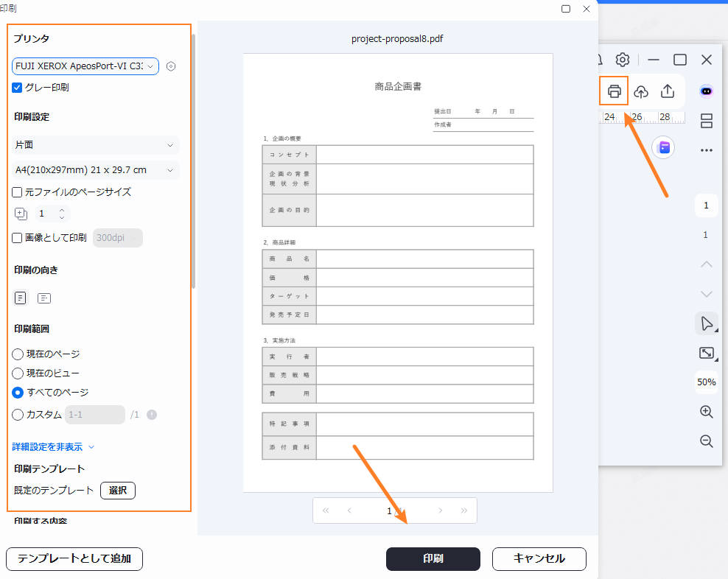Open printer properties via the hexagon settings icon

171,66
